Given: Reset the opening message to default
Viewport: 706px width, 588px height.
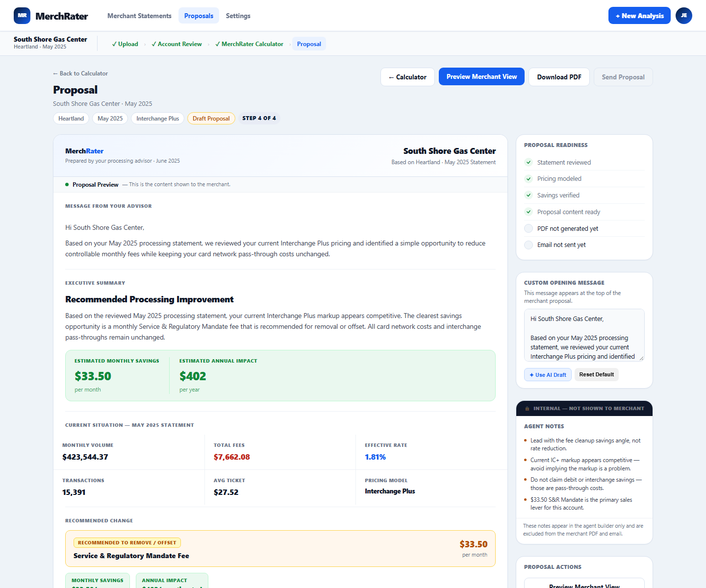Looking at the screenshot, I should point(597,375).
